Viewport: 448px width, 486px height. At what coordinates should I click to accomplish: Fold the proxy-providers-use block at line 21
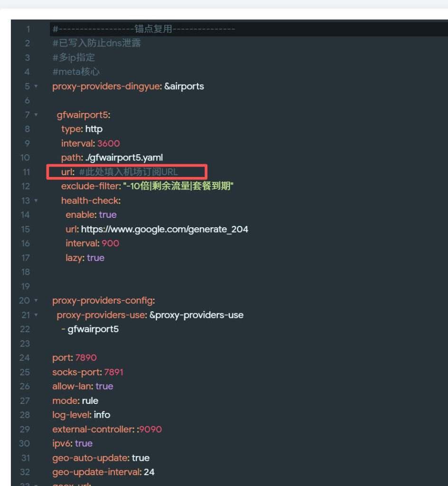click(x=36, y=315)
